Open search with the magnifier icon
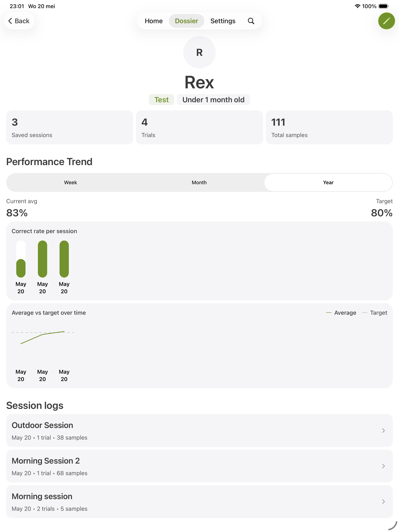This screenshot has width=399, height=532. pos(251,21)
